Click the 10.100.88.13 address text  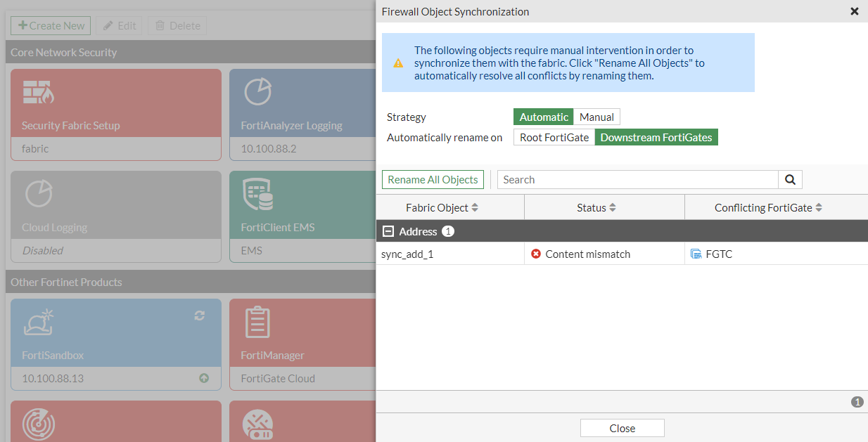[x=53, y=379]
